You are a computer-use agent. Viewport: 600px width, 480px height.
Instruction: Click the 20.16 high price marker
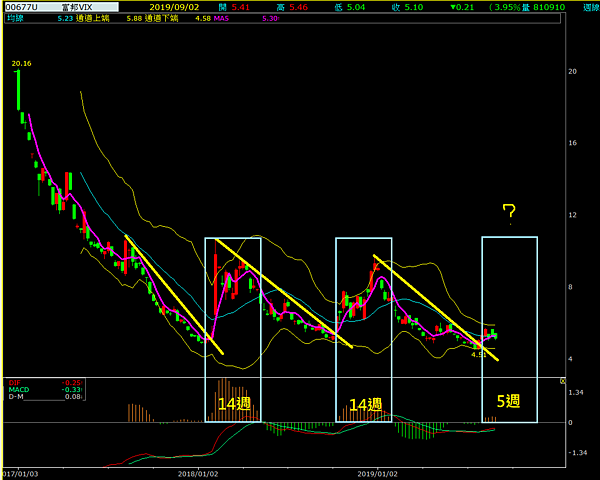click(x=21, y=64)
